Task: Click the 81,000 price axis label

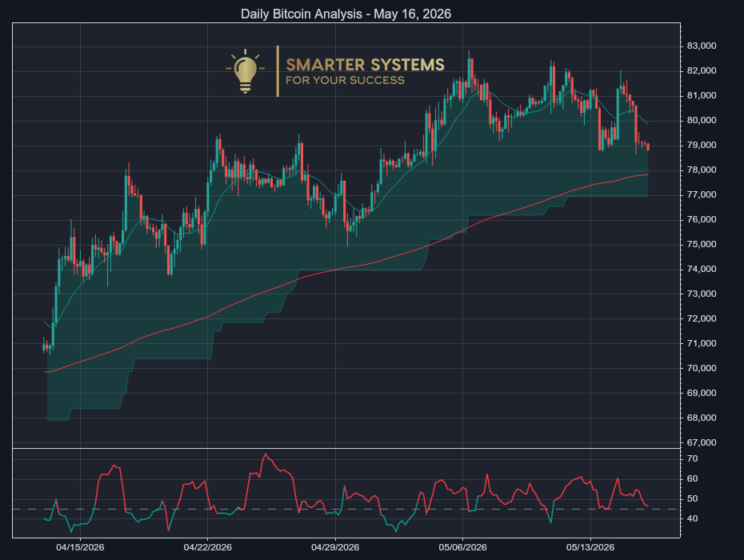Action: [702, 95]
